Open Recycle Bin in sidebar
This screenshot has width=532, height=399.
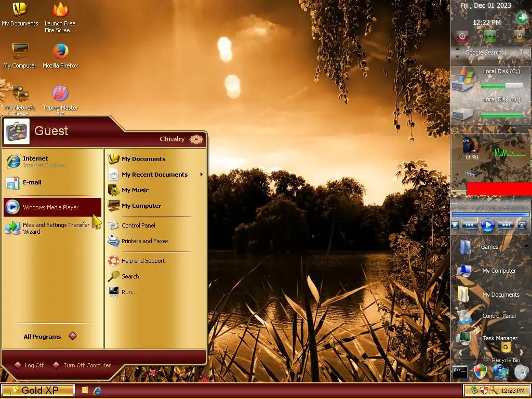click(506, 353)
